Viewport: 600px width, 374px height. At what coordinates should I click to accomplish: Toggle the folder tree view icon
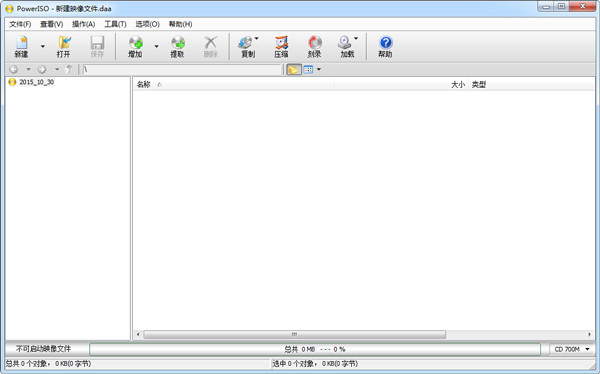[293, 69]
